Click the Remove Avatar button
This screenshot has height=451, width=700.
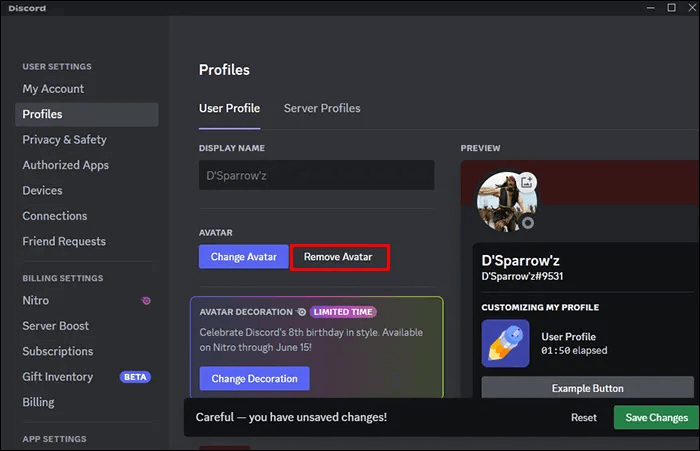pos(338,257)
